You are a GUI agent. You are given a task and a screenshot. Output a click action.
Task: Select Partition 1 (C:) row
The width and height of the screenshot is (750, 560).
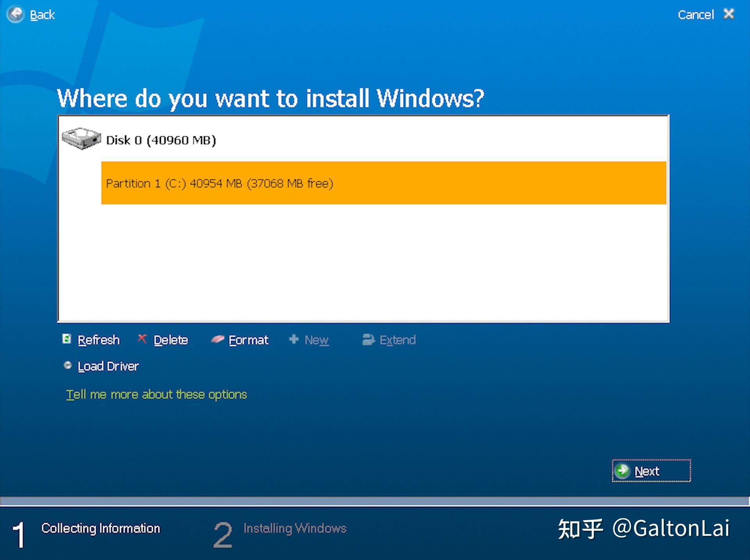click(x=384, y=183)
